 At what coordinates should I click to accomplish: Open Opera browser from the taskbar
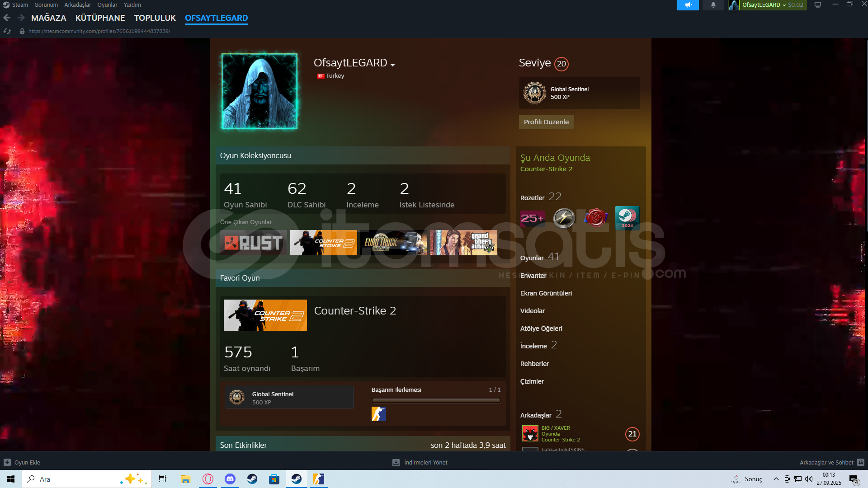[208, 479]
